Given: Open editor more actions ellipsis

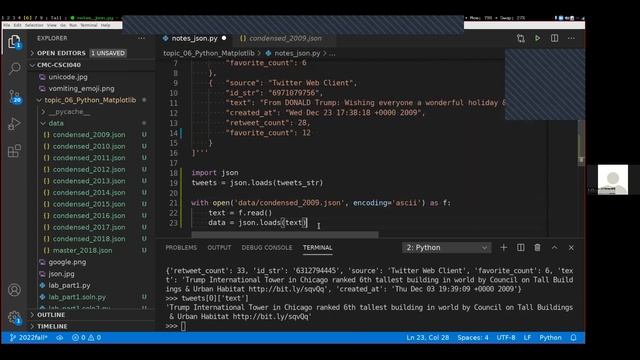Looking at the screenshot, I should (x=571, y=38).
